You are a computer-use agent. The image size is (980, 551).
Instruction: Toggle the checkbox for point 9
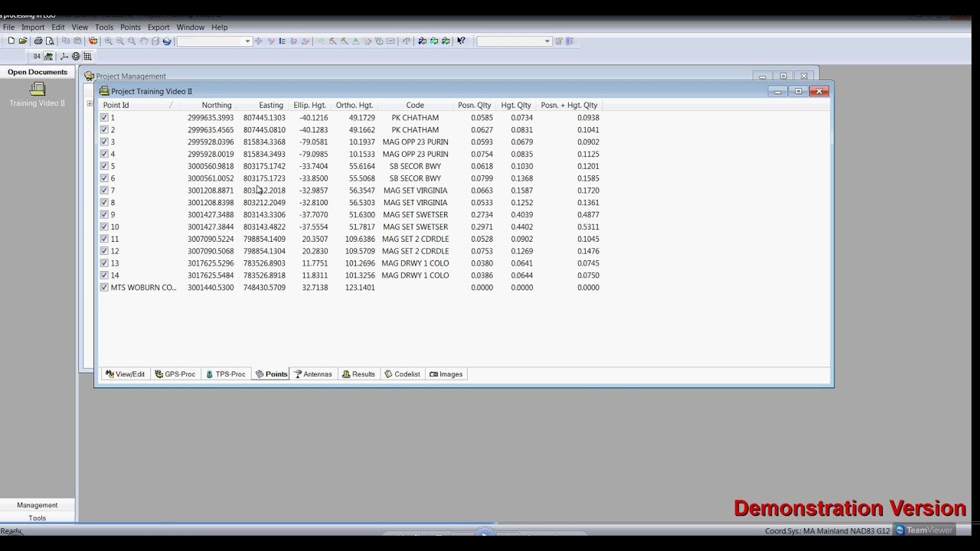tap(104, 215)
